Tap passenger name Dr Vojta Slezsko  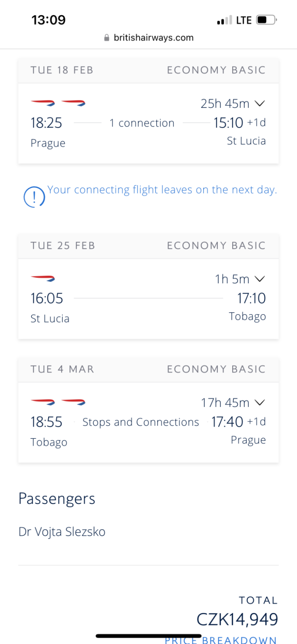click(62, 532)
